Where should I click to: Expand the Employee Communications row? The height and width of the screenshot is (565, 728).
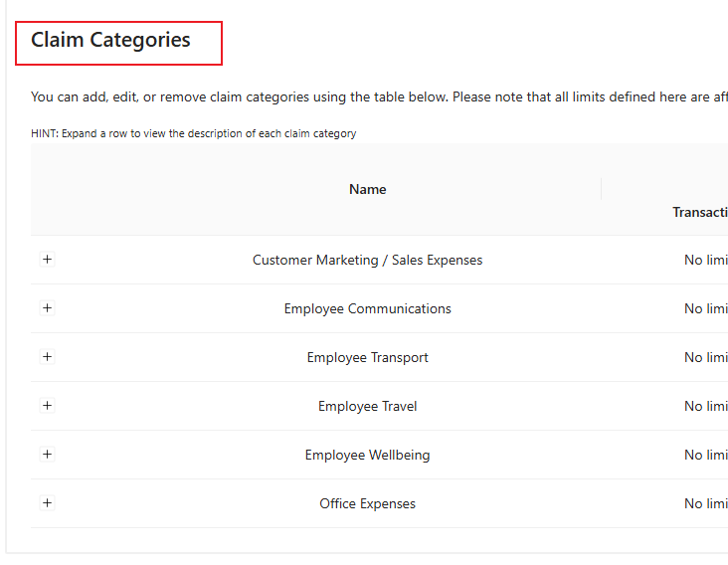[x=47, y=308]
